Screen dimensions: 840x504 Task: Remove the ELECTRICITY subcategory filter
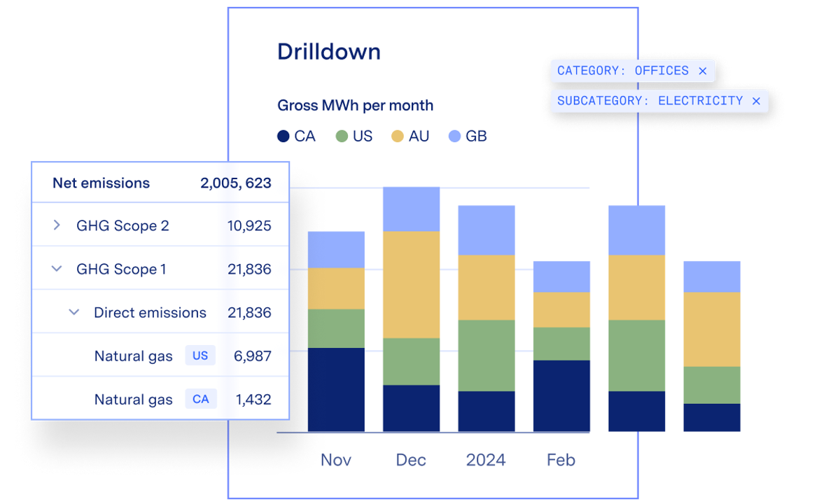click(756, 101)
